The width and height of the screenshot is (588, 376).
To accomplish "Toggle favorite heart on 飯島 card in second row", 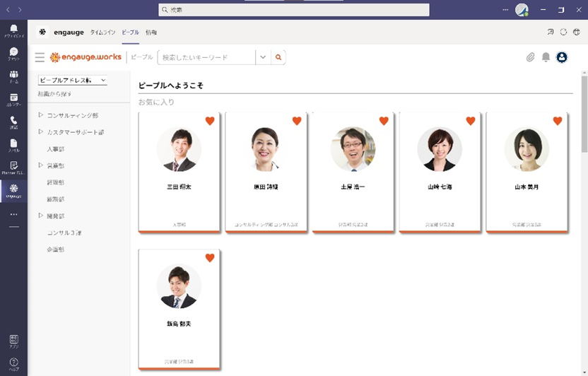I will pos(210,257).
